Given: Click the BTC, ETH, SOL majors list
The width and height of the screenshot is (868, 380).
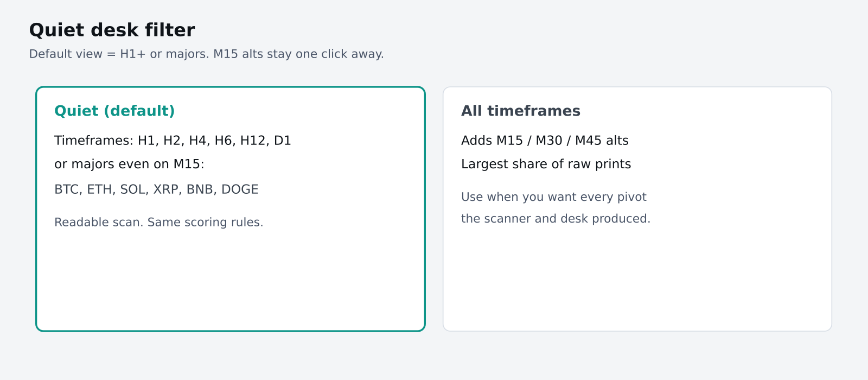Looking at the screenshot, I should point(156,189).
